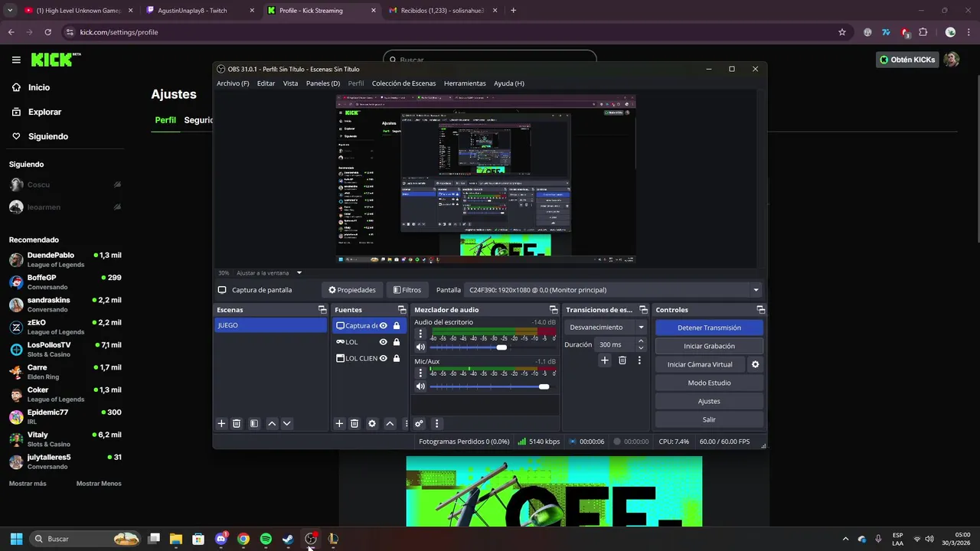
Task: Open Propiedades of the selected source
Action: pyautogui.click(x=352, y=290)
